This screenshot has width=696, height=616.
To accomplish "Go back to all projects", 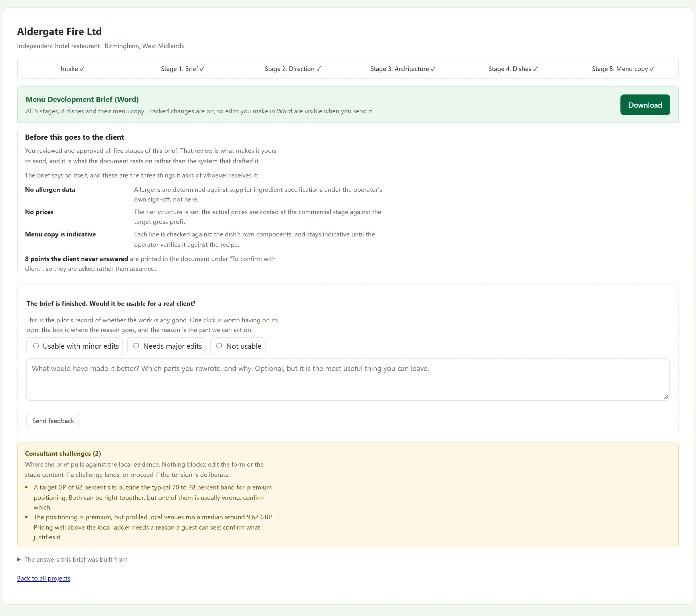I will [x=43, y=578].
